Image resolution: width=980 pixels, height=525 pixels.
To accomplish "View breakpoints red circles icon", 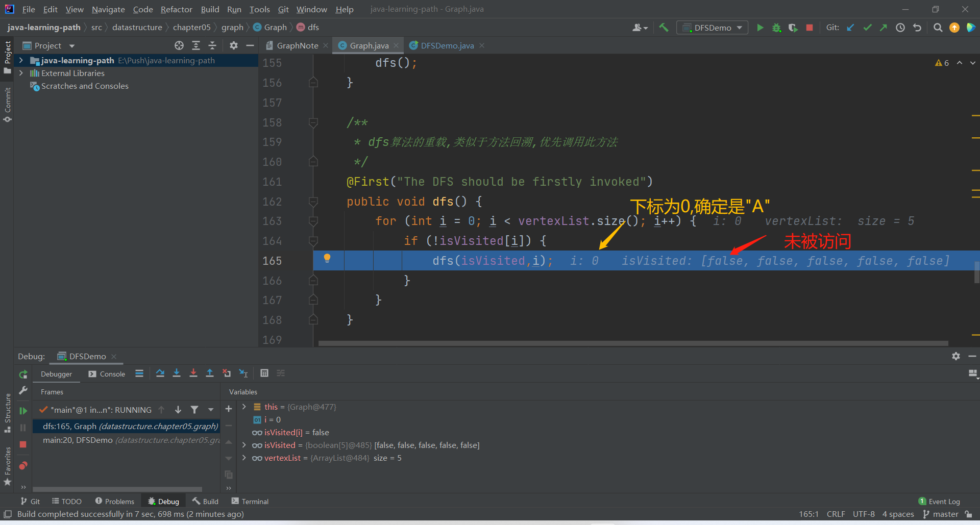I will [x=23, y=465].
